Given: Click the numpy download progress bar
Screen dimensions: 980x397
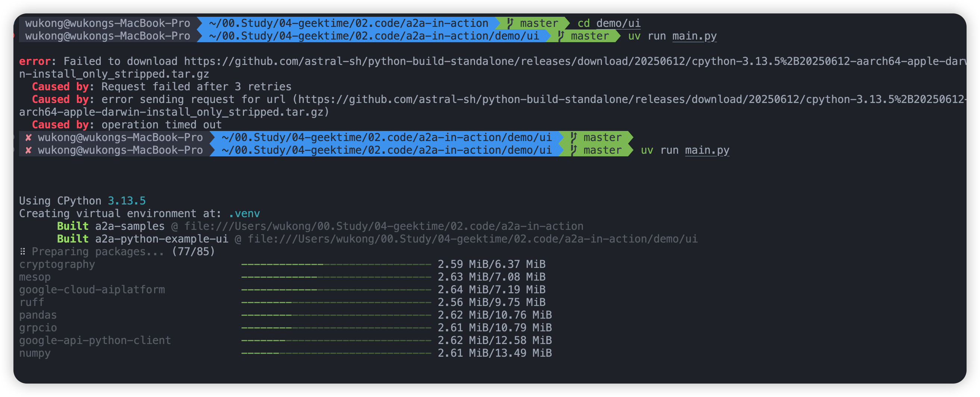Looking at the screenshot, I should point(336,353).
